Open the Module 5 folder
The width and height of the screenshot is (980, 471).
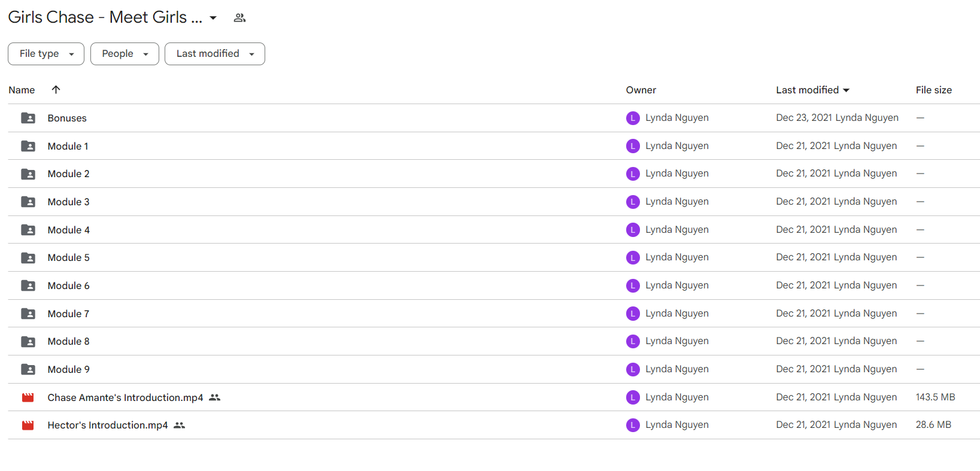(69, 257)
